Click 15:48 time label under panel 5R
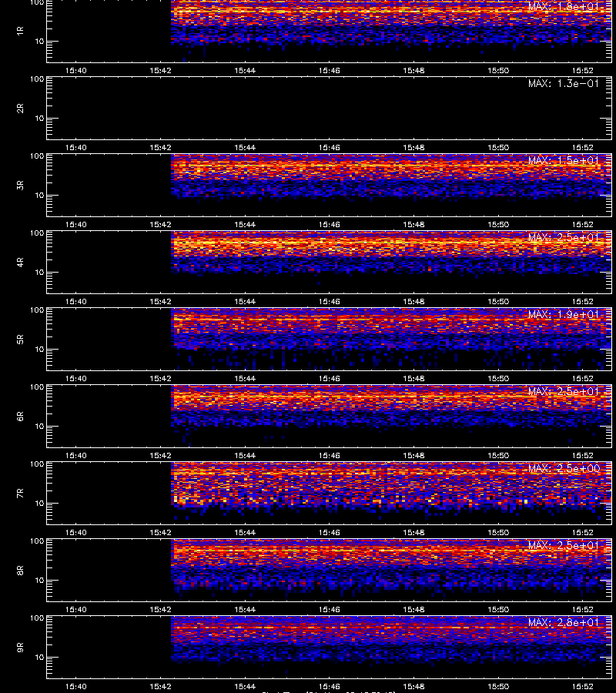 coord(413,378)
